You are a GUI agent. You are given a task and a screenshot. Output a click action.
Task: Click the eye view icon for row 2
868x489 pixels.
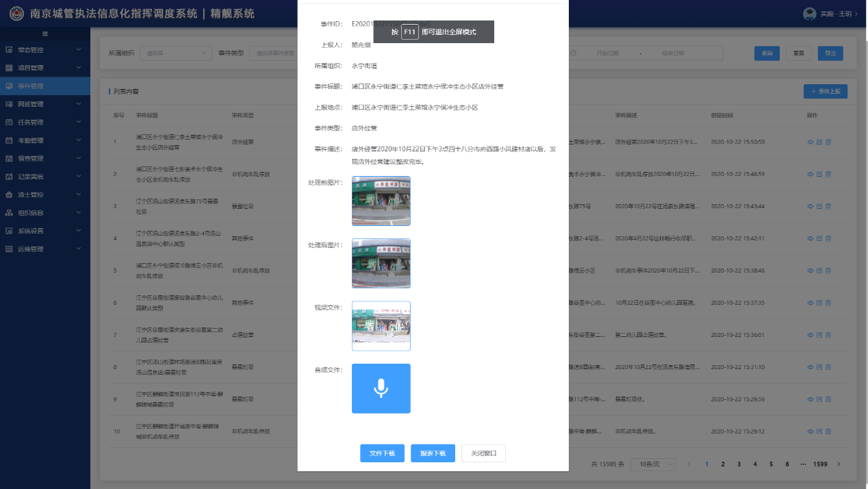click(810, 174)
